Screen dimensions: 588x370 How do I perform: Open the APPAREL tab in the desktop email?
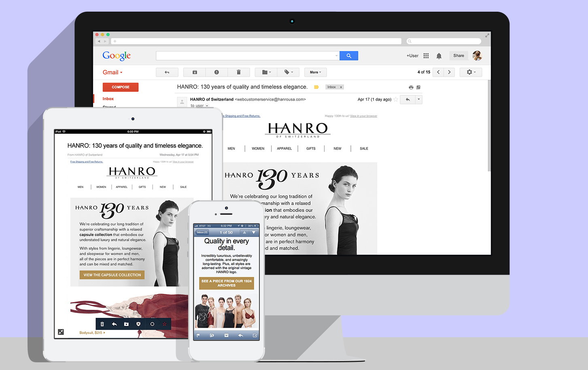click(x=284, y=148)
